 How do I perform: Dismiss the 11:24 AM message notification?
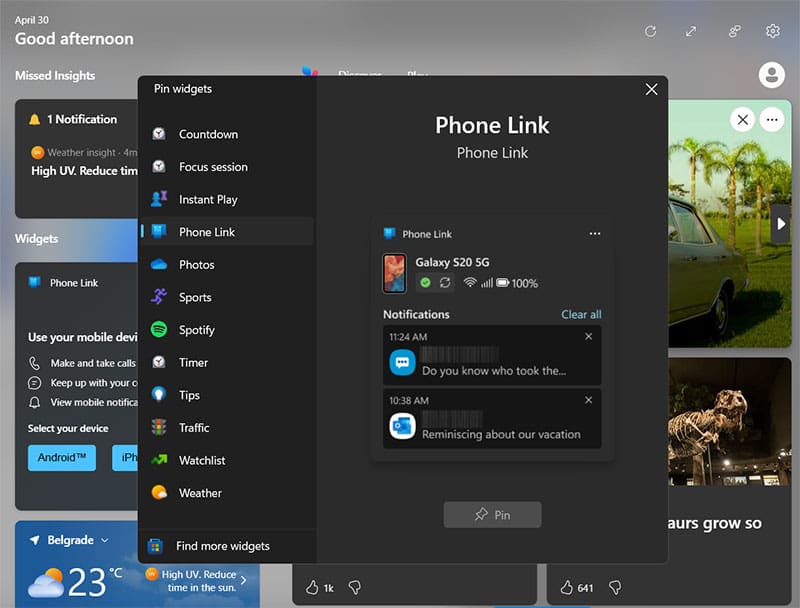coord(588,337)
